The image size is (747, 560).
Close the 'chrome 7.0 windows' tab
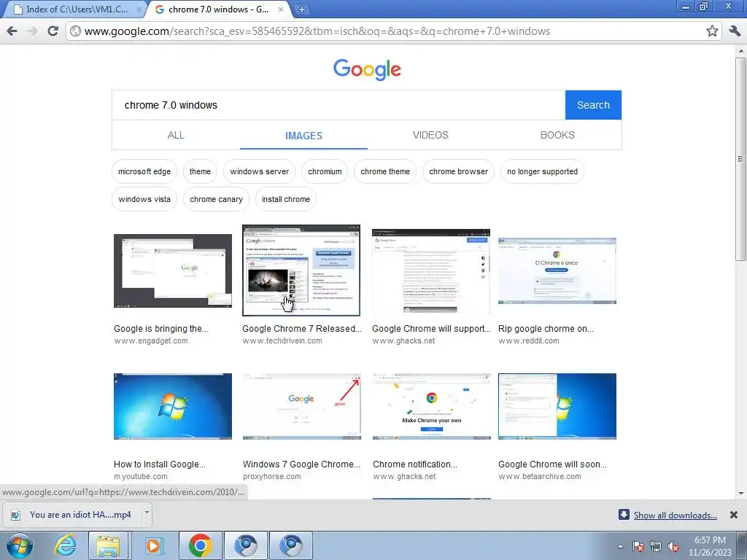pyautogui.click(x=281, y=9)
